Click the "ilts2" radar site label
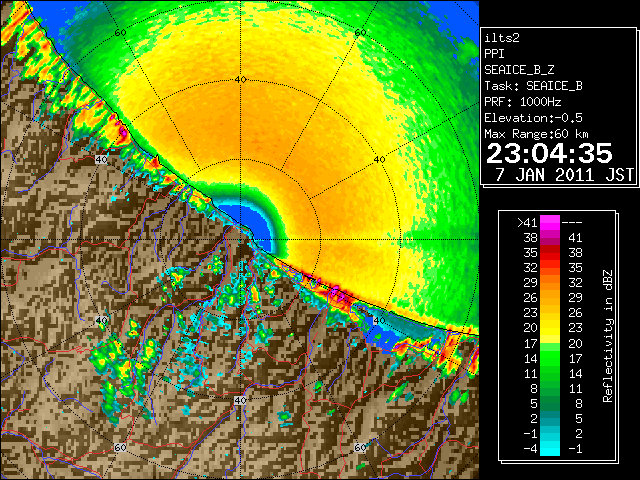Viewport: 640px width, 480px height. [502, 38]
